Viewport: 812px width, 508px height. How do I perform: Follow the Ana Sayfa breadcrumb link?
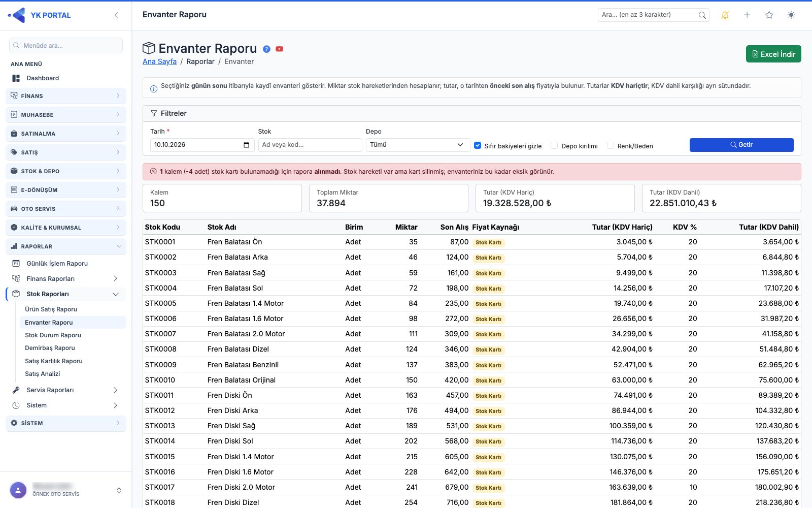[159, 61]
